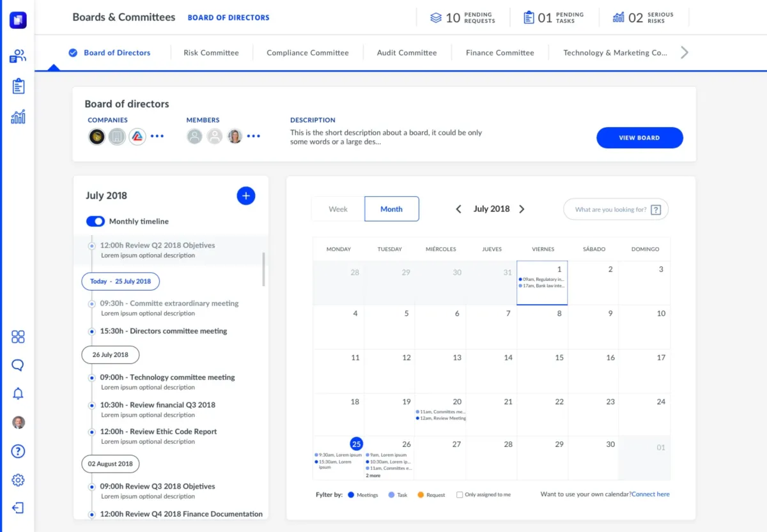Toggle the Meetings filter dot
Screen dimensions: 767x532
tap(351, 494)
